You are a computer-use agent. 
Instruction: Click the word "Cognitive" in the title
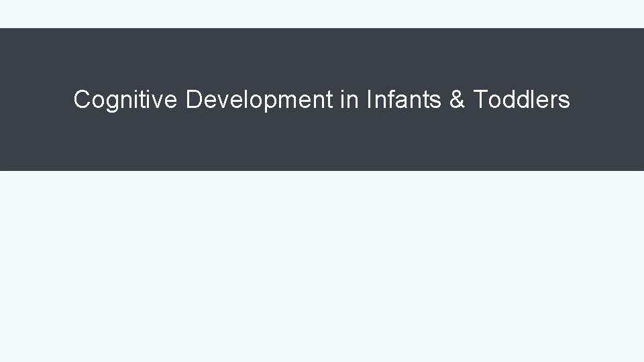125,100
